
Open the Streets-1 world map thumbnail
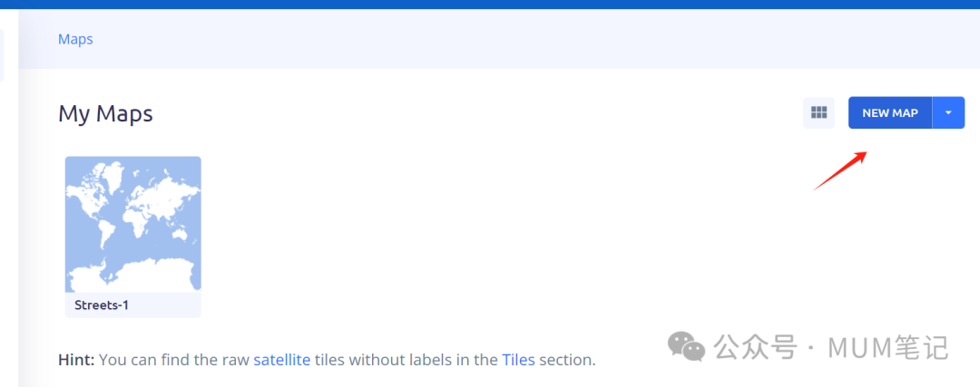point(133,224)
